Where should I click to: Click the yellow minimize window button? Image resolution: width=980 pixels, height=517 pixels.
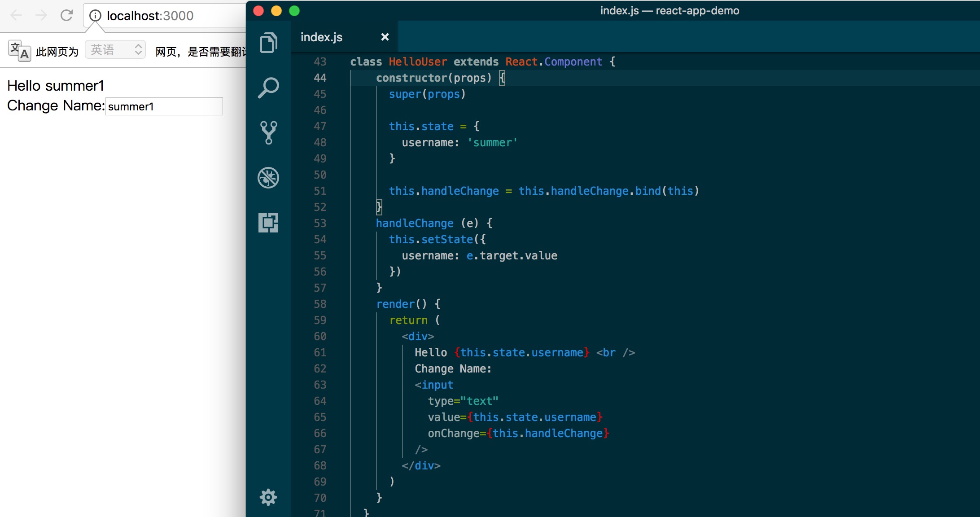[276, 11]
